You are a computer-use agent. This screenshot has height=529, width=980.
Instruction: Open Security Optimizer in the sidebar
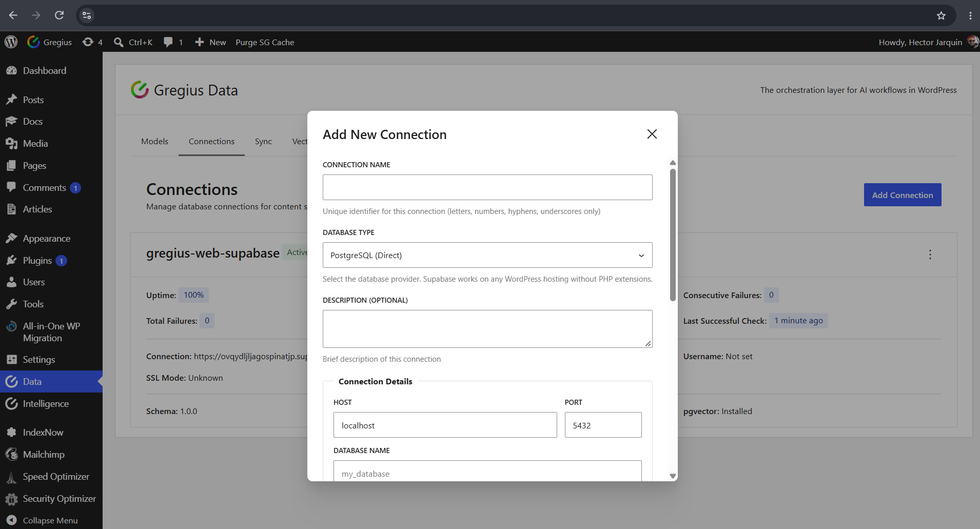(51, 499)
